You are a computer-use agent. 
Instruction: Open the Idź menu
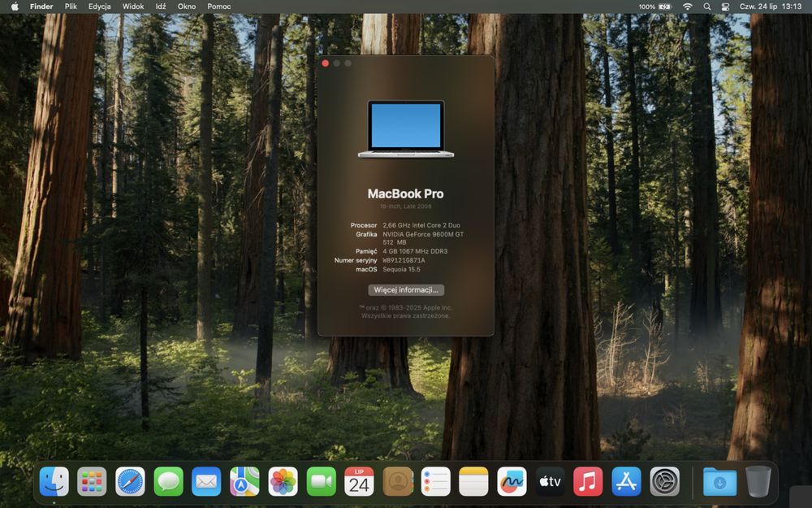(x=161, y=7)
